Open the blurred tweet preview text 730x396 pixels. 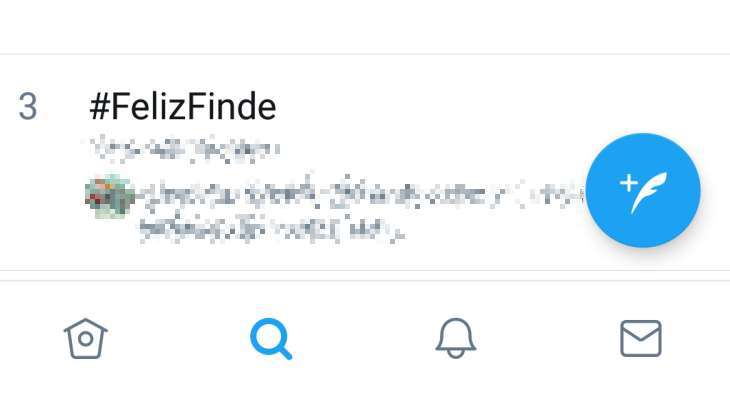pyautogui.click(x=361, y=208)
